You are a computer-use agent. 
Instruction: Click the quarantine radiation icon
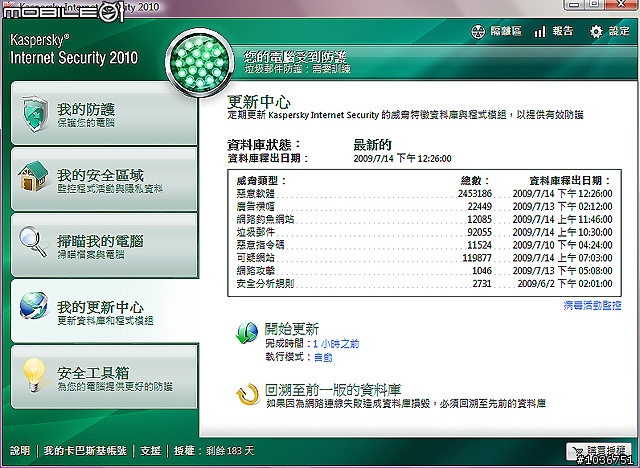pyautogui.click(x=478, y=31)
